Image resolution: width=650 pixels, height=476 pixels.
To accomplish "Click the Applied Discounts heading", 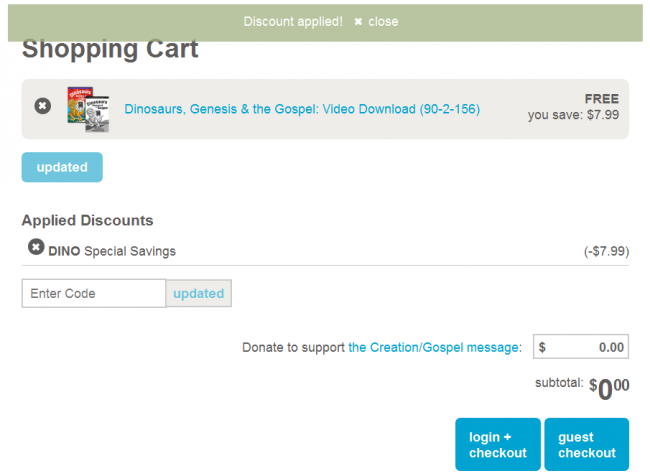I will [87, 220].
